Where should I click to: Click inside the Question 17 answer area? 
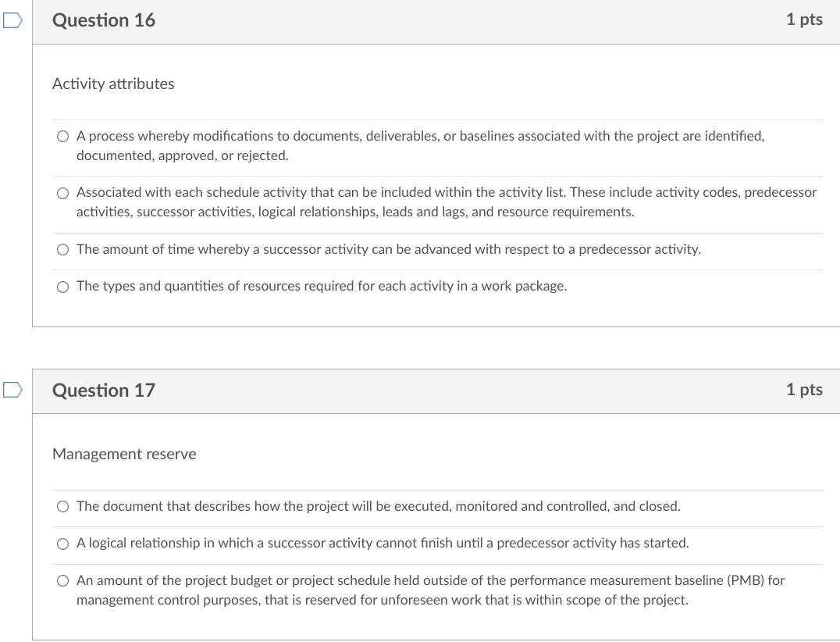point(436,547)
